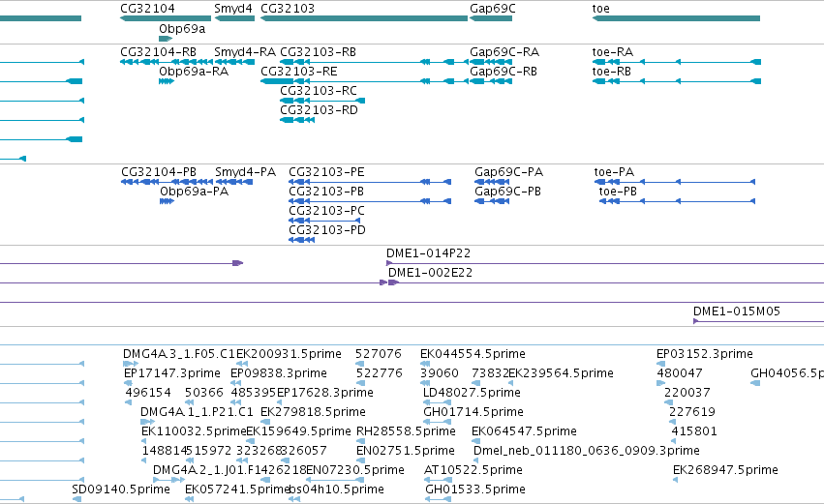824x504 pixels.
Task: Select transcript toe-RA label
Action: tap(613, 52)
